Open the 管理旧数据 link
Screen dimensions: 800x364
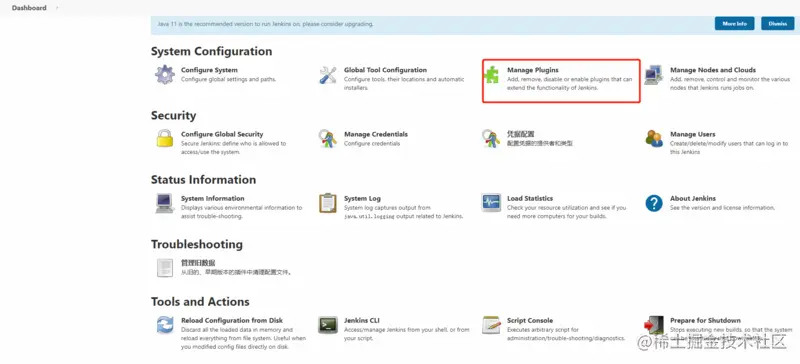pyautogui.click(x=198, y=263)
